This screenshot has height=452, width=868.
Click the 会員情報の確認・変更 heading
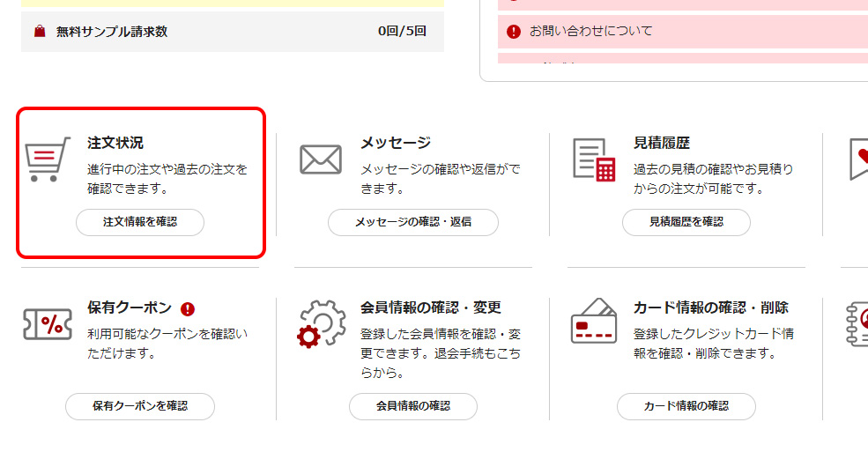coord(431,308)
